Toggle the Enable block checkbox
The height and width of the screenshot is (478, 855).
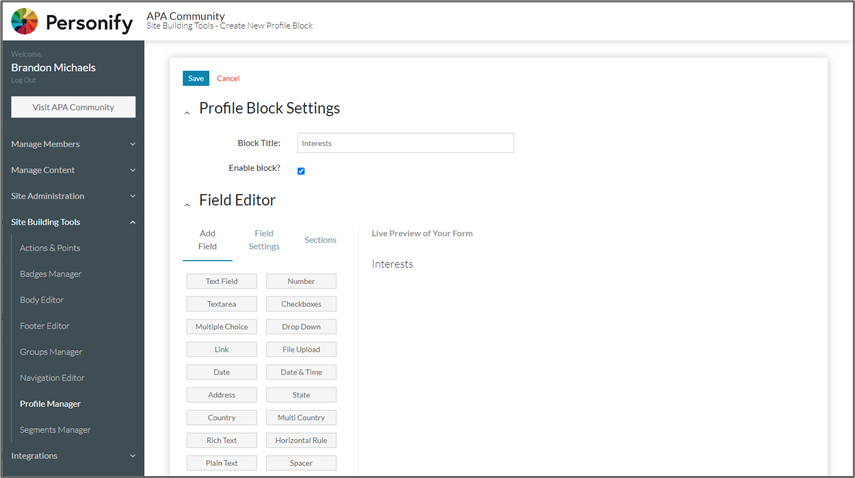coord(301,171)
